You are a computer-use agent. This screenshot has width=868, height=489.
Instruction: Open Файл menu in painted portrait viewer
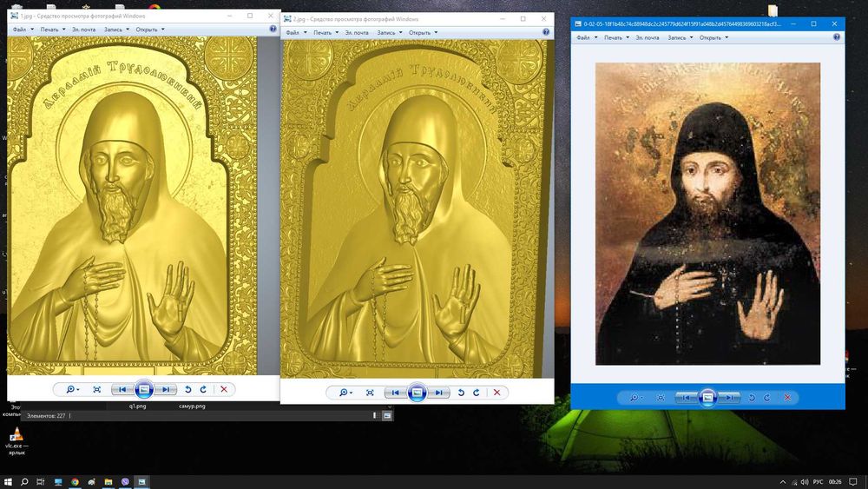586,37
